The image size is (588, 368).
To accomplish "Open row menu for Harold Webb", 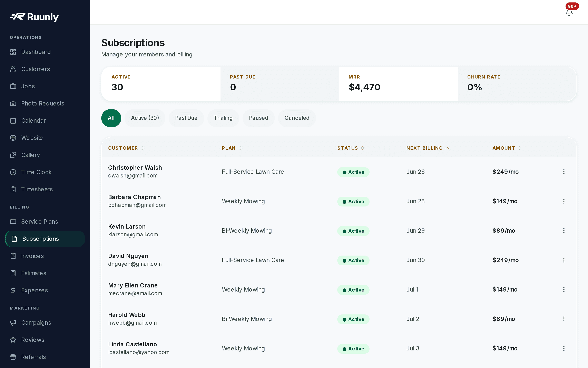I will (564, 319).
